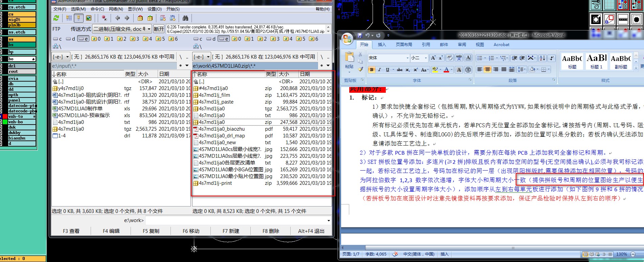Click the F5 复制 button
Image resolution: width=644 pixels, height=262 pixels.
tap(151, 231)
